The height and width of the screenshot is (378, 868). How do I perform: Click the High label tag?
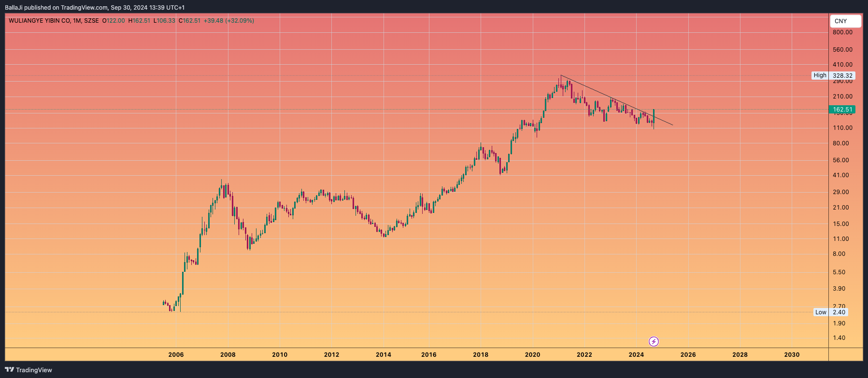pyautogui.click(x=820, y=75)
